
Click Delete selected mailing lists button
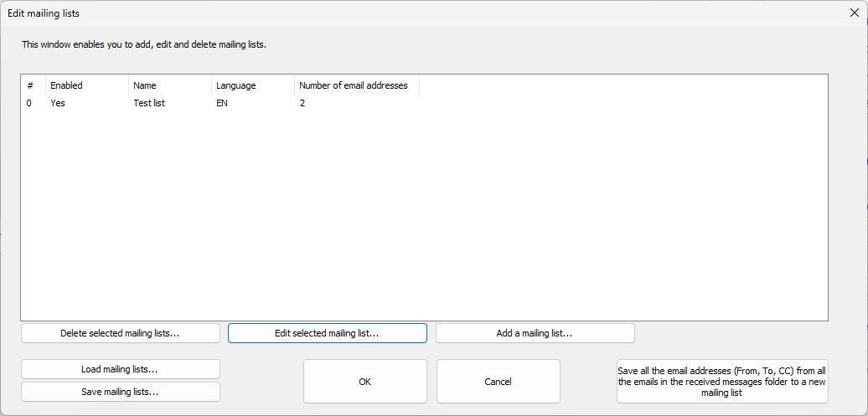click(120, 334)
